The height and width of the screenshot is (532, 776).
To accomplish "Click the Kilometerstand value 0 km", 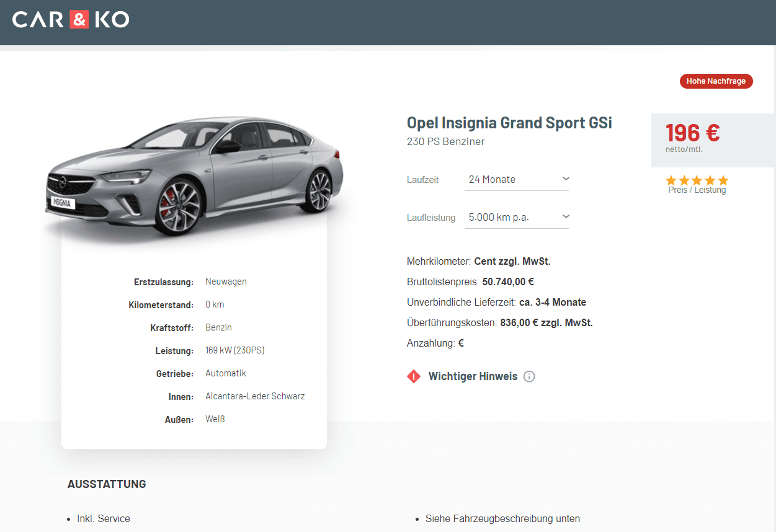I will click(x=215, y=304).
